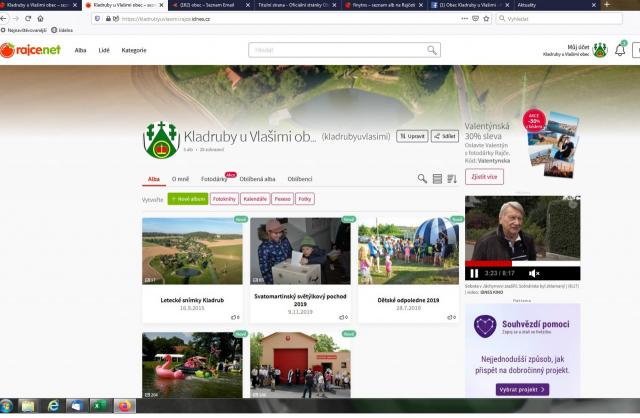Screen dimensions: 640x418
Task: Pause the video advertisement
Action: [474, 273]
